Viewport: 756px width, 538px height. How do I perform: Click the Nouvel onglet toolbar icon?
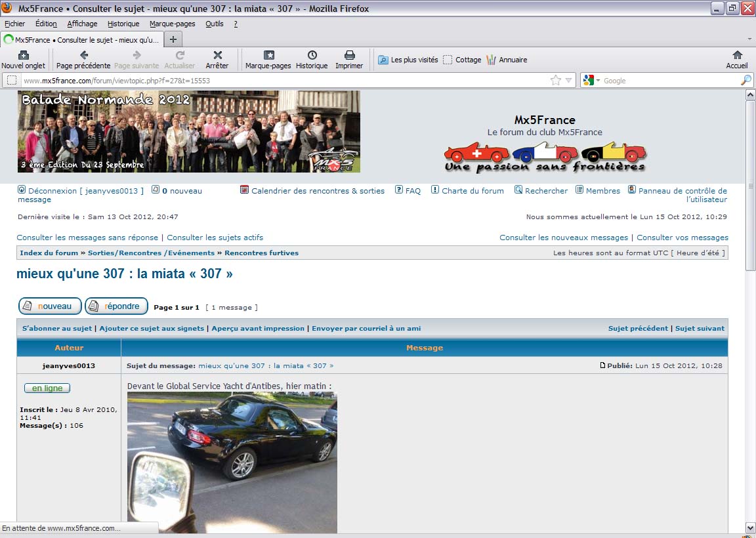pyautogui.click(x=23, y=56)
